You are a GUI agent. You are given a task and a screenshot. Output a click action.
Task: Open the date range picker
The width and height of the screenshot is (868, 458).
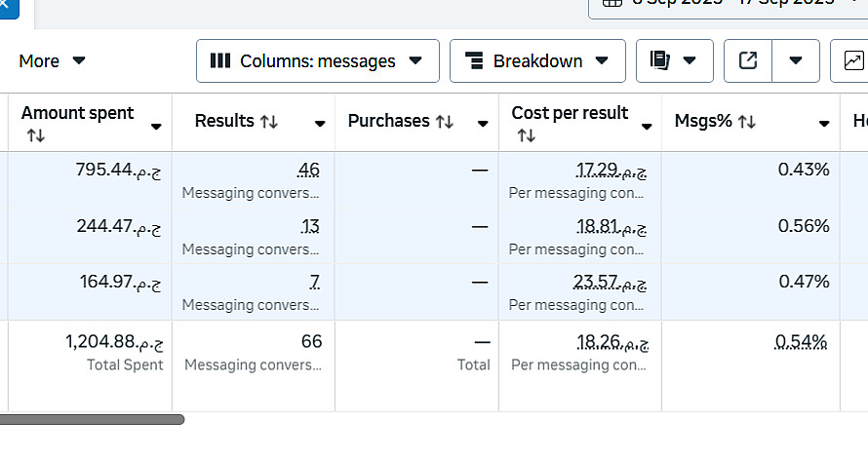(x=727, y=3)
